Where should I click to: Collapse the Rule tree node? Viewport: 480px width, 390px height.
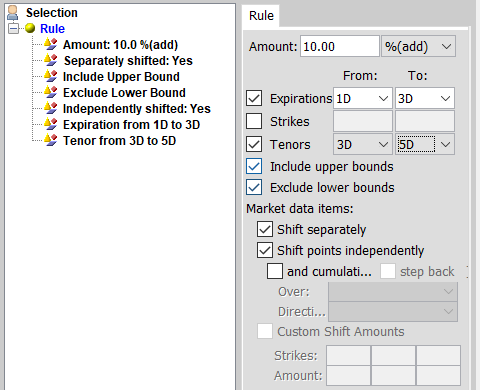[13, 29]
